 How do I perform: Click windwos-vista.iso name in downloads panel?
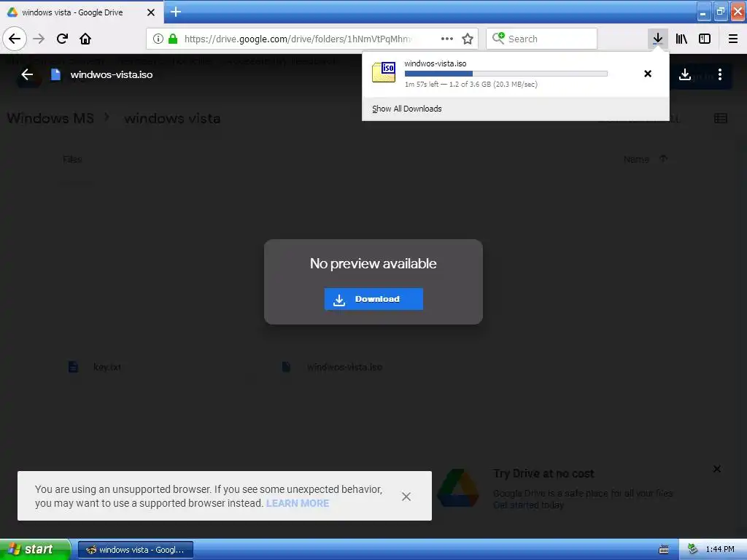436,63
